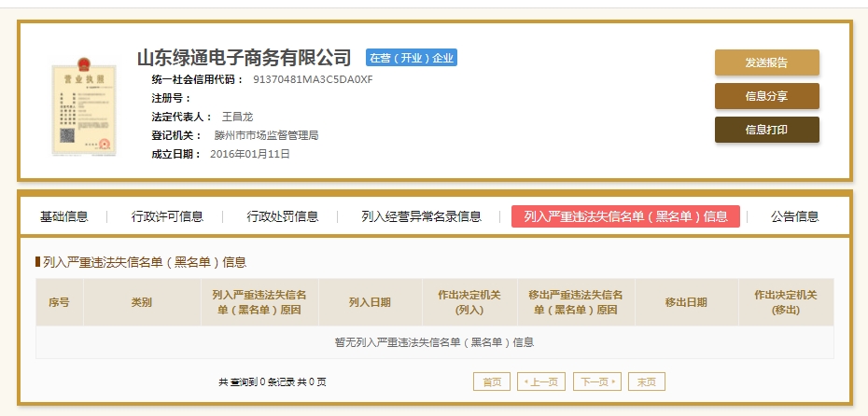Select the red 列入严重违法失信名单（黑名单）信息 tab
Screen dimensions: 868x416
(x=625, y=216)
